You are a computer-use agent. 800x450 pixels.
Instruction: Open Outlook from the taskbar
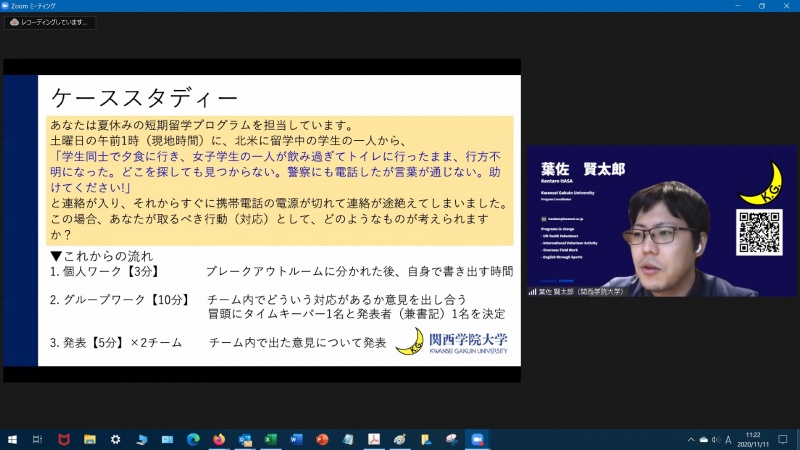[245, 439]
